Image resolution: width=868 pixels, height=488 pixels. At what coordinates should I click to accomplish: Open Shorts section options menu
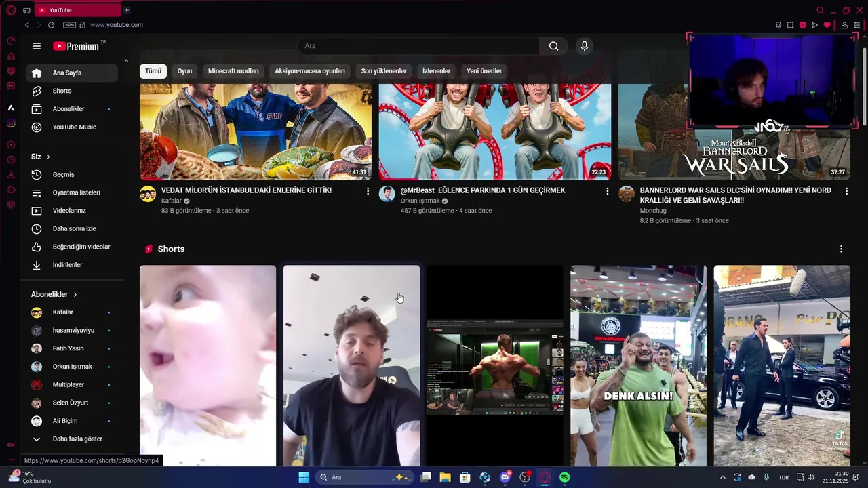click(841, 249)
